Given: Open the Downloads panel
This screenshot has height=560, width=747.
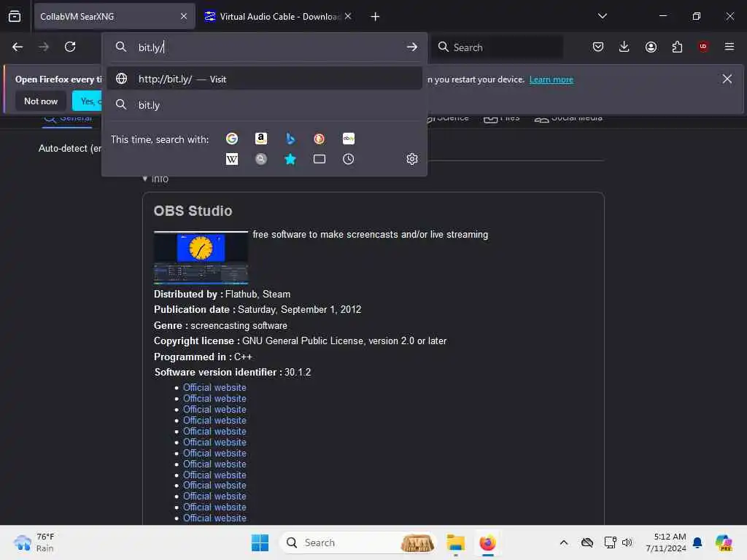Looking at the screenshot, I should click(x=624, y=47).
